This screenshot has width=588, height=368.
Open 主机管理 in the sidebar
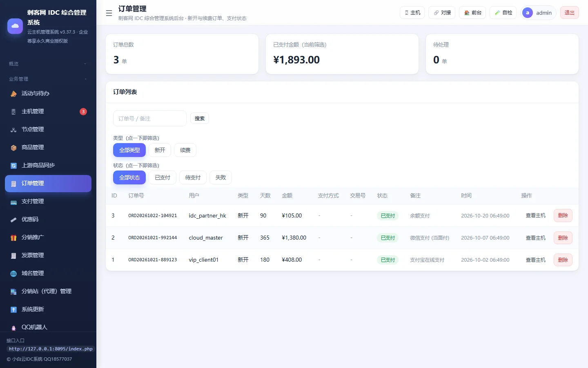48,112
